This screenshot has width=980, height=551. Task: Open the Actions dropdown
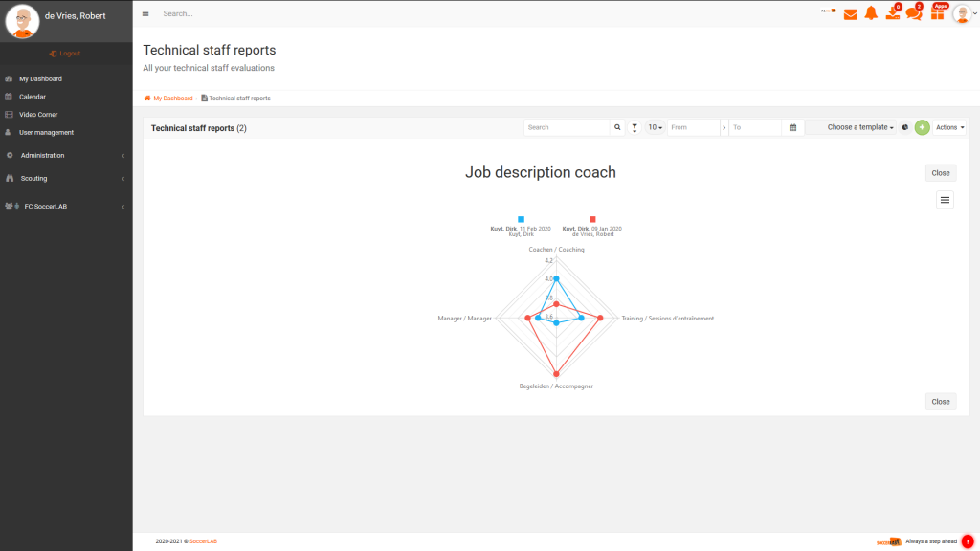[x=949, y=127]
